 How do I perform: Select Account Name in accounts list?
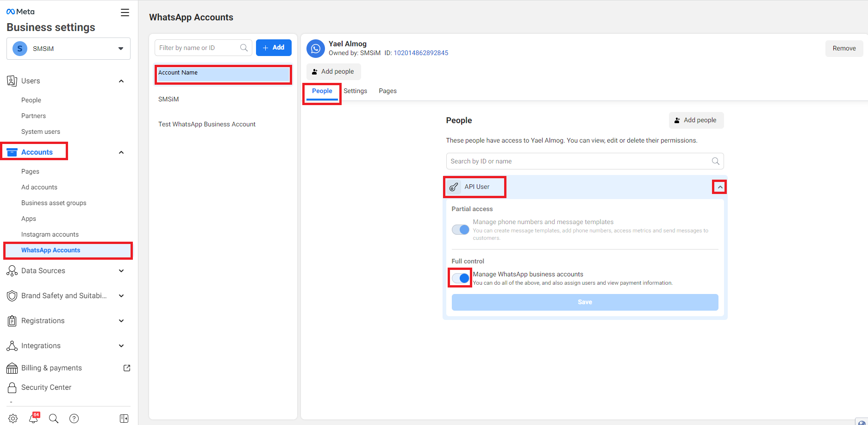point(223,75)
